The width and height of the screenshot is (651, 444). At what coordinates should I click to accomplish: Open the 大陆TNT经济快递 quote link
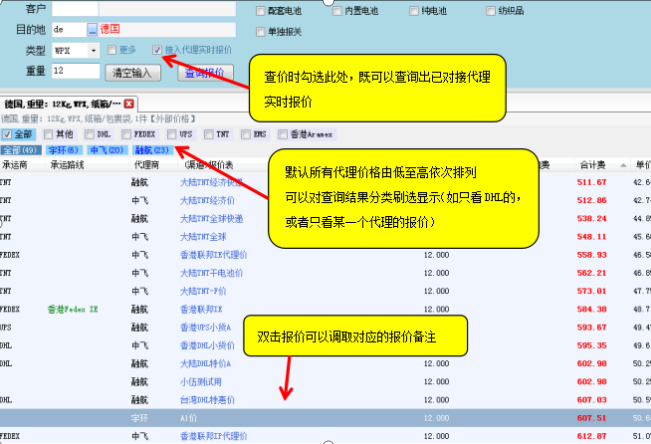(x=211, y=183)
